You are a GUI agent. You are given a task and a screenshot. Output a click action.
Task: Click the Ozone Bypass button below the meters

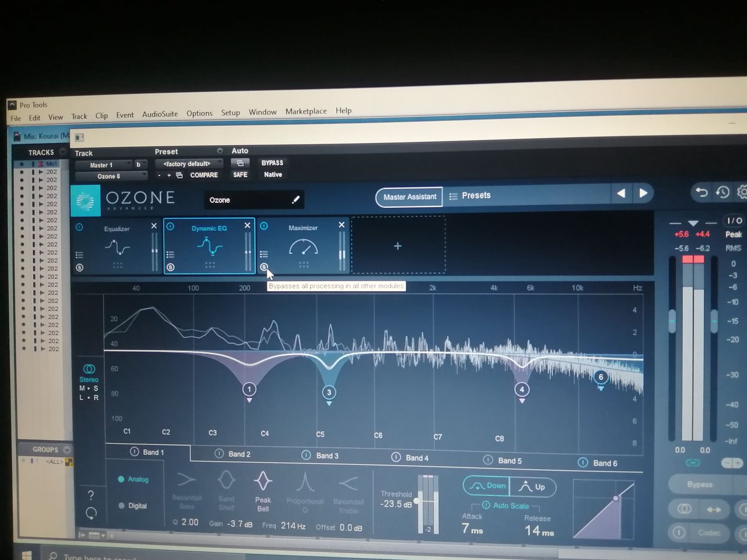[700, 484]
